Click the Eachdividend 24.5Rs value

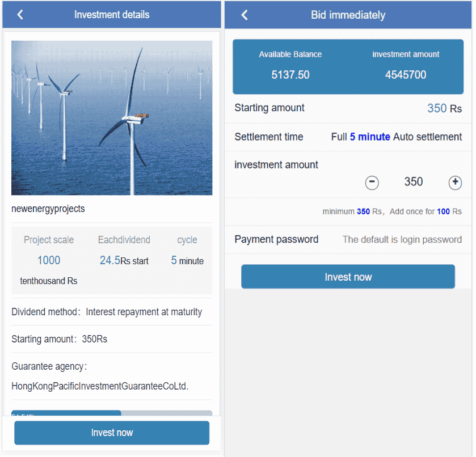[124, 261]
